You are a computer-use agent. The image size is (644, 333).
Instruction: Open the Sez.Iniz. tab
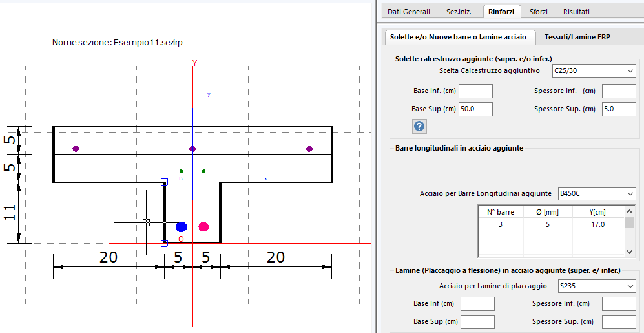tap(459, 12)
